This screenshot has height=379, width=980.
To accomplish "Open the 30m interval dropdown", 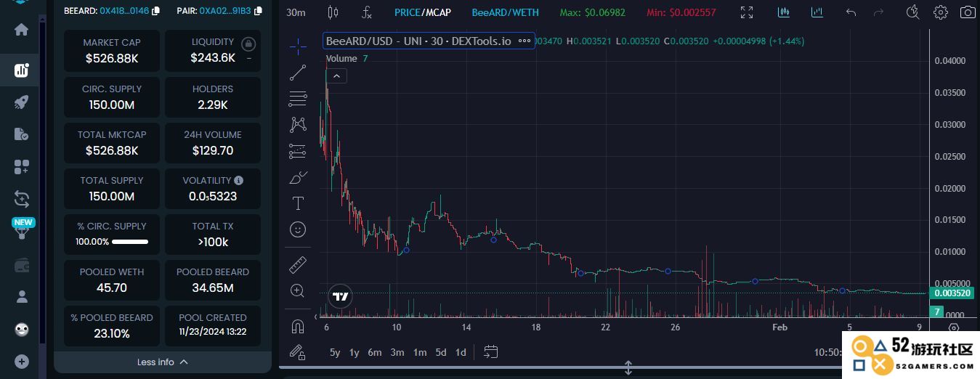I will click(296, 12).
